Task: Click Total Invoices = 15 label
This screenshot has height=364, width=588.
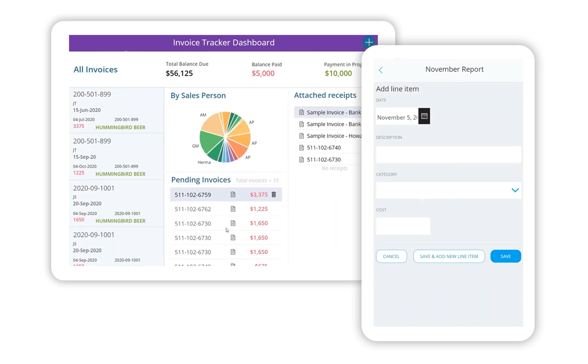Action: coord(257,181)
